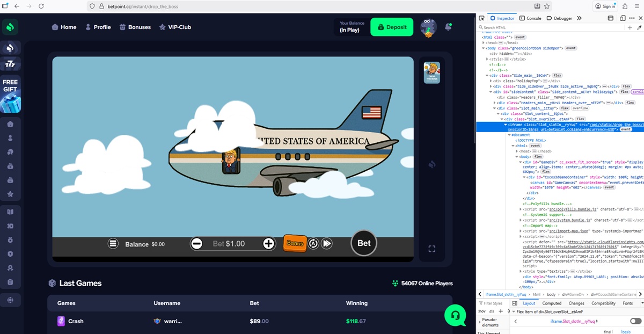Click the fast-forward turbo icon
The height and width of the screenshot is (334, 644).
click(327, 244)
